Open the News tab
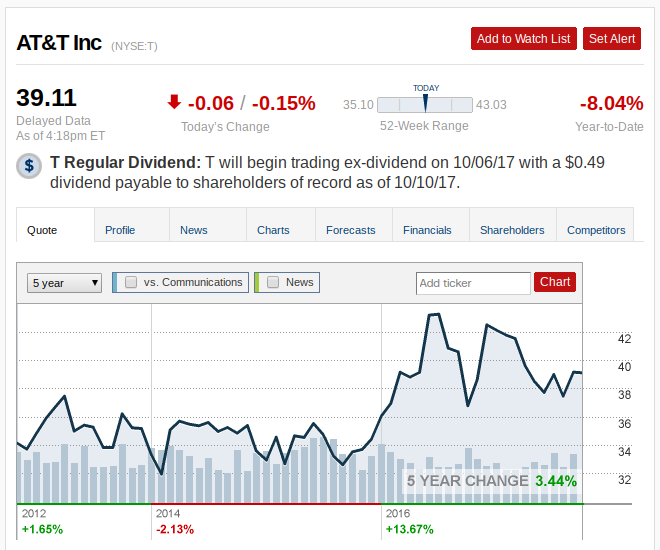Viewport: 660px width, 550px height. pos(208,225)
